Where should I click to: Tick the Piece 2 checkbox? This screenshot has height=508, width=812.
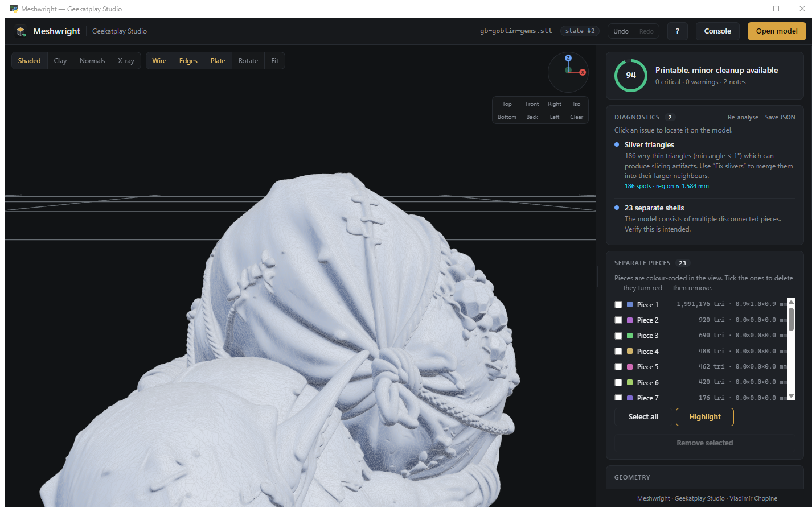[618, 320]
